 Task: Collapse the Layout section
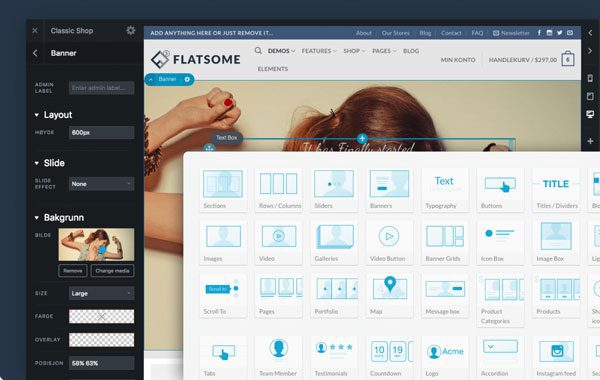pos(36,115)
